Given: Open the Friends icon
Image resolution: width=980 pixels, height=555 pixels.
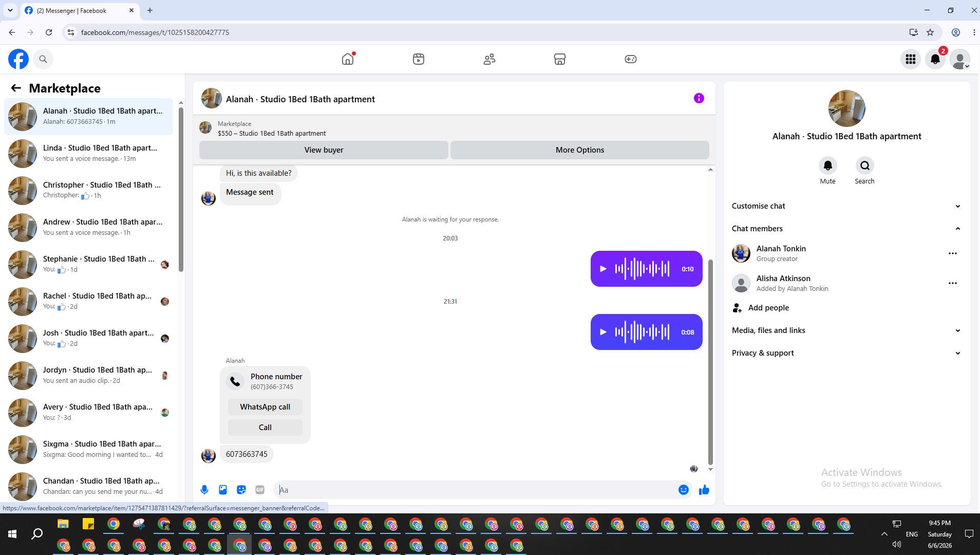Looking at the screenshot, I should pos(489,59).
